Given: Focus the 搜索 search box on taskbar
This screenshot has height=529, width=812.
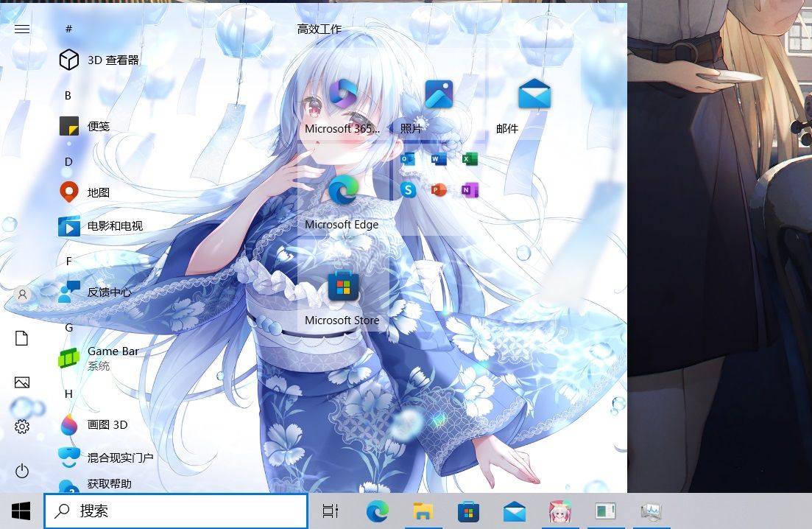Looking at the screenshot, I should 176,511.
